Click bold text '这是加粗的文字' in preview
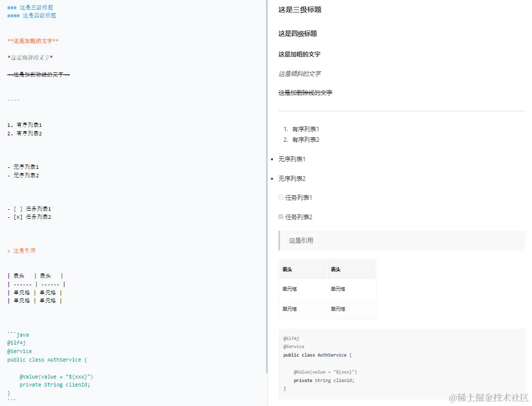This screenshot has height=406, width=532. 299,54
